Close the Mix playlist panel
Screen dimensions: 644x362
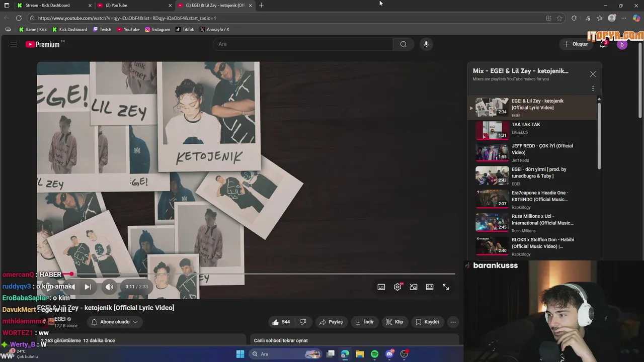click(x=593, y=74)
